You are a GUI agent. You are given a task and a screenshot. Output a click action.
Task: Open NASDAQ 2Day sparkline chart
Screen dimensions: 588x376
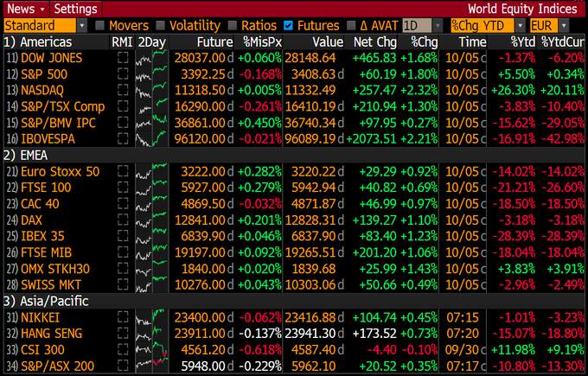click(151, 91)
